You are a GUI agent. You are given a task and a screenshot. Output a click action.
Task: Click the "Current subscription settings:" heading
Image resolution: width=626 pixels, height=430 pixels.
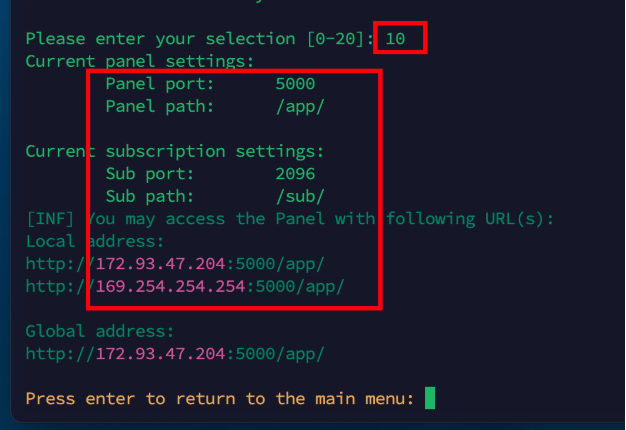pyautogui.click(x=174, y=152)
